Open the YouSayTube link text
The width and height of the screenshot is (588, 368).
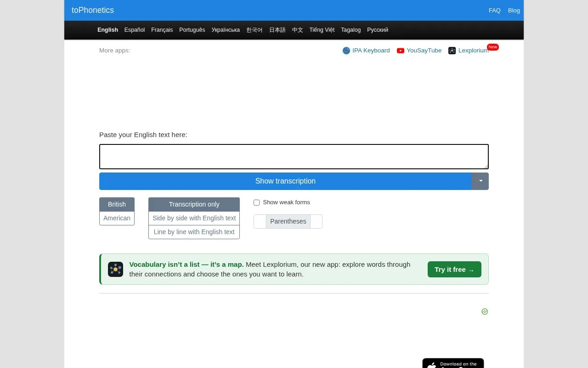click(424, 51)
